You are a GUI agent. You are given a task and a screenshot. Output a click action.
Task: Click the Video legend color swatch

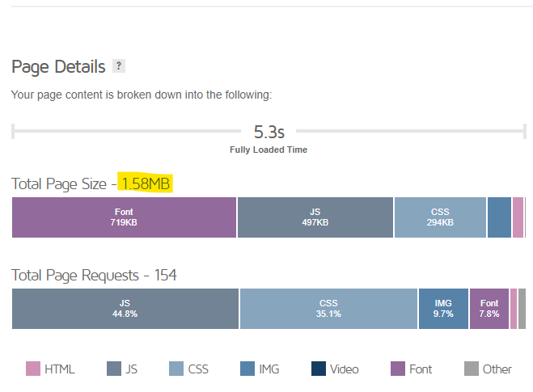tap(319, 369)
